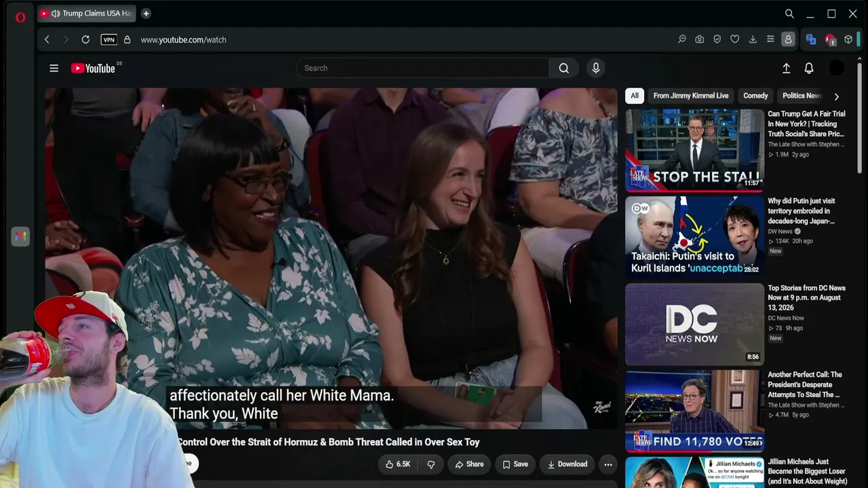This screenshot has width=868, height=488.
Task: Go to the YouTube home logo
Action: coord(94,68)
